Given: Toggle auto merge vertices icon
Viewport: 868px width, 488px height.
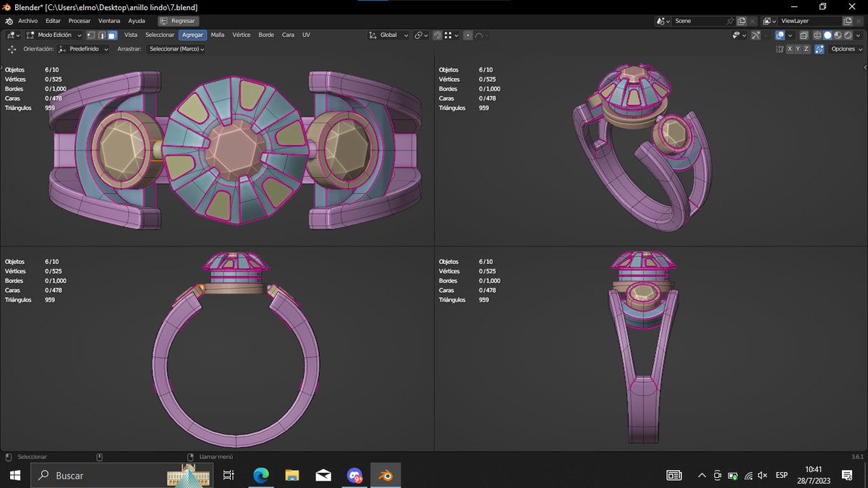Looking at the screenshot, I should 820,49.
